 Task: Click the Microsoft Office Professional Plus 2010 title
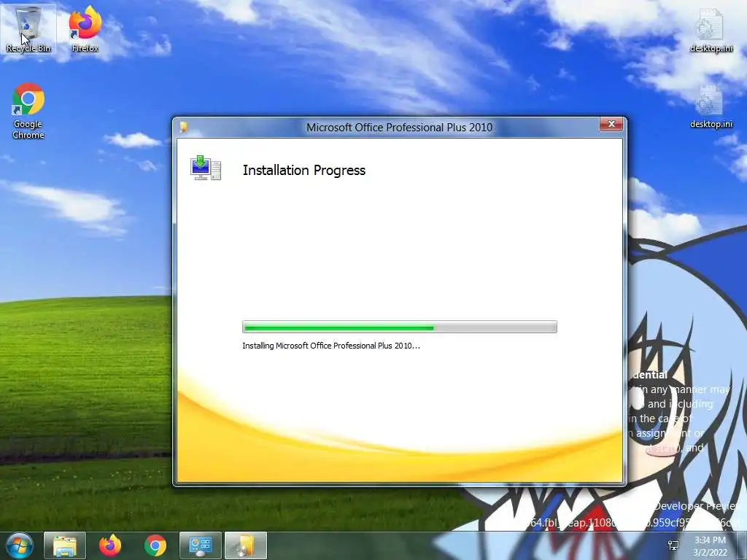coord(399,127)
